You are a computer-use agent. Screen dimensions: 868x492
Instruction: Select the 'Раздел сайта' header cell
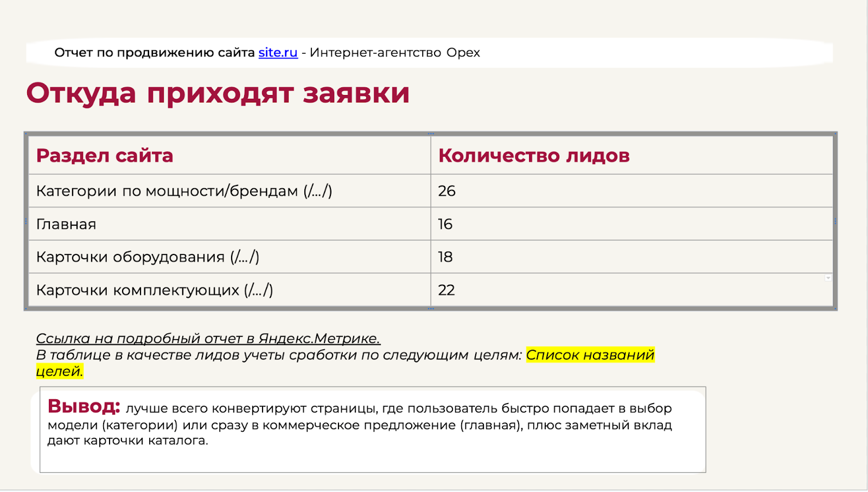[105, 156]
